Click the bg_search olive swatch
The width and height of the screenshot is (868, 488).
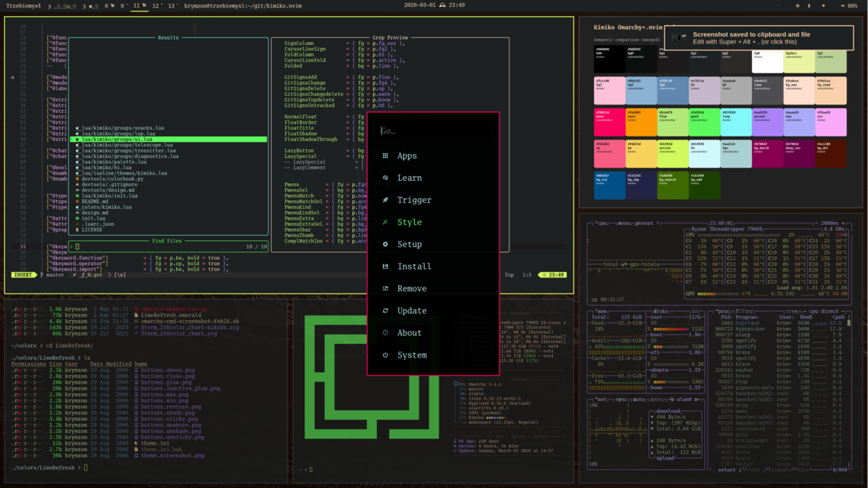coord(673,185)
